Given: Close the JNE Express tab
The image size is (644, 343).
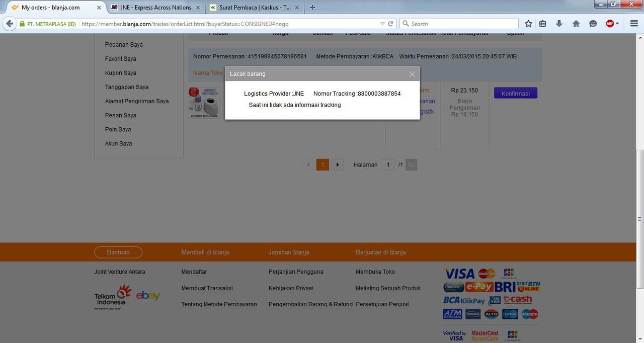Looking at the screenshot, I should [x=198, y=8].
